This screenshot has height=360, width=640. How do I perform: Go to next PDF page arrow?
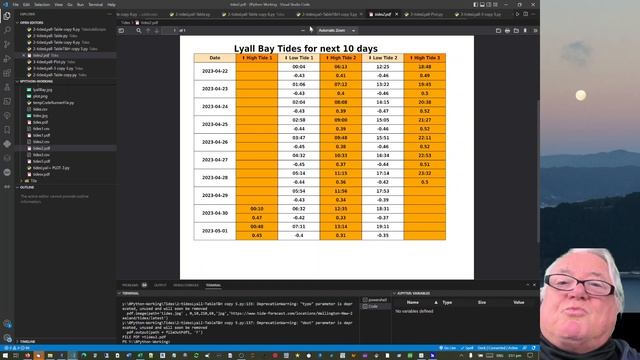(x=156, y=30)
